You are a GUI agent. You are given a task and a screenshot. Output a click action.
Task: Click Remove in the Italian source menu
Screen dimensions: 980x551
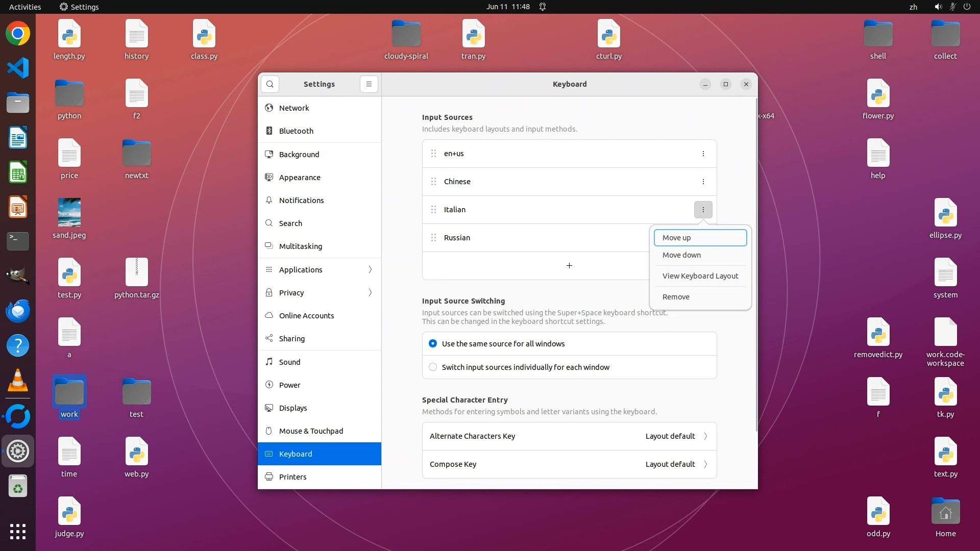676,297
